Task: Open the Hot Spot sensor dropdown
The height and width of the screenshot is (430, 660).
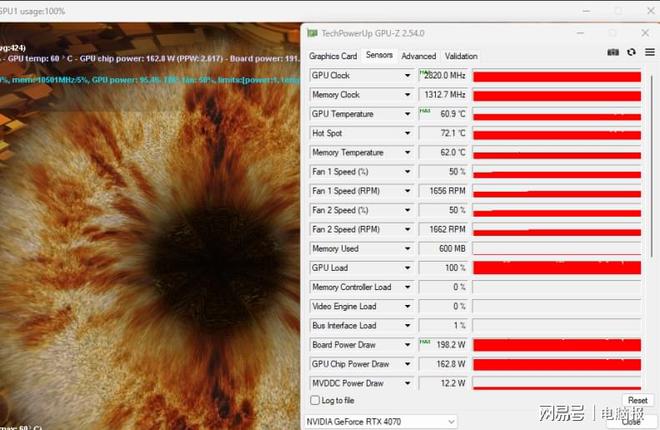Action: click(x=407, y=133)
